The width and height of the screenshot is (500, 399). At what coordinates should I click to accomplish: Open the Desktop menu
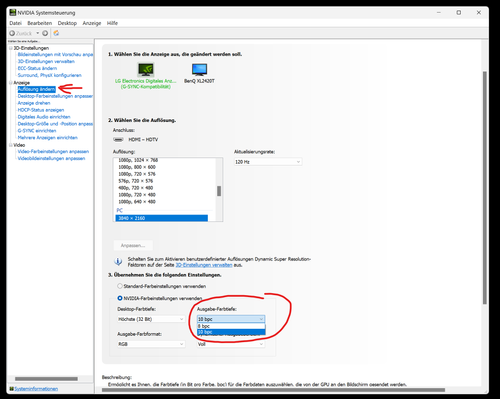[67, 23]
